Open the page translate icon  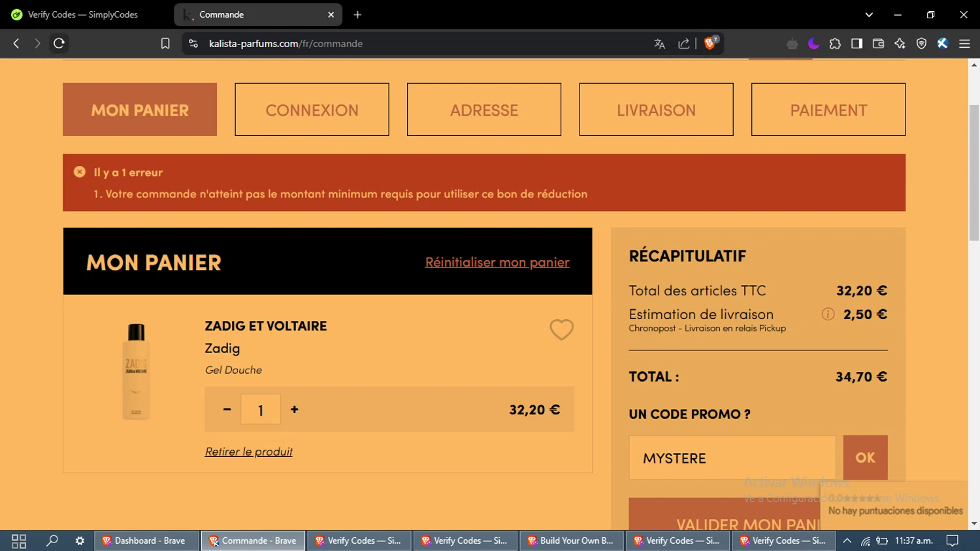pyautogui.click(x=659, y=44)
